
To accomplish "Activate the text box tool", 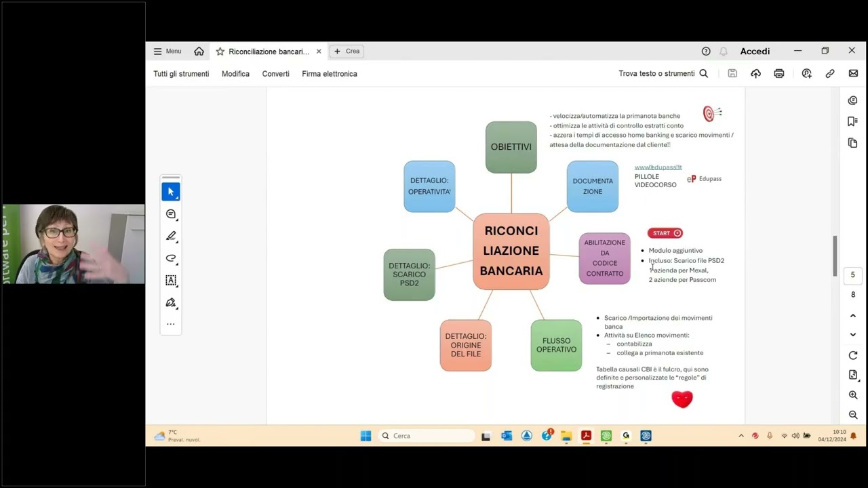I will (171, 281).
